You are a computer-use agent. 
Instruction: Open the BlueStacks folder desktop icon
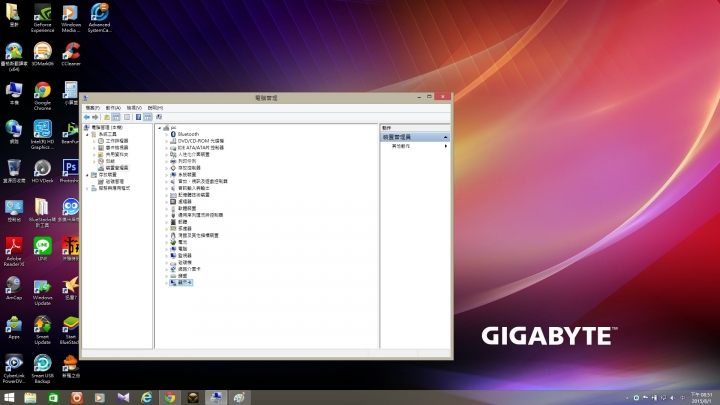coord(42,213)
